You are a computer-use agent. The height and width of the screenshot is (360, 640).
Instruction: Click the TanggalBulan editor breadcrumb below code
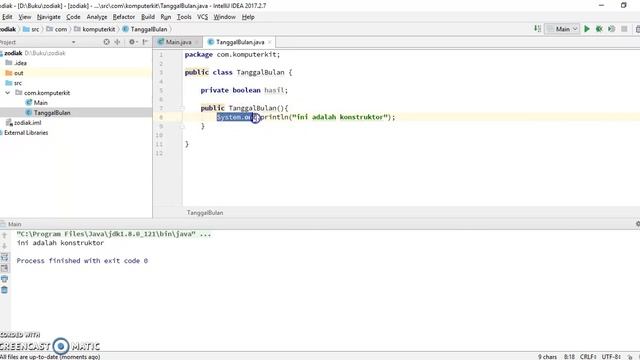click(205, 213)
